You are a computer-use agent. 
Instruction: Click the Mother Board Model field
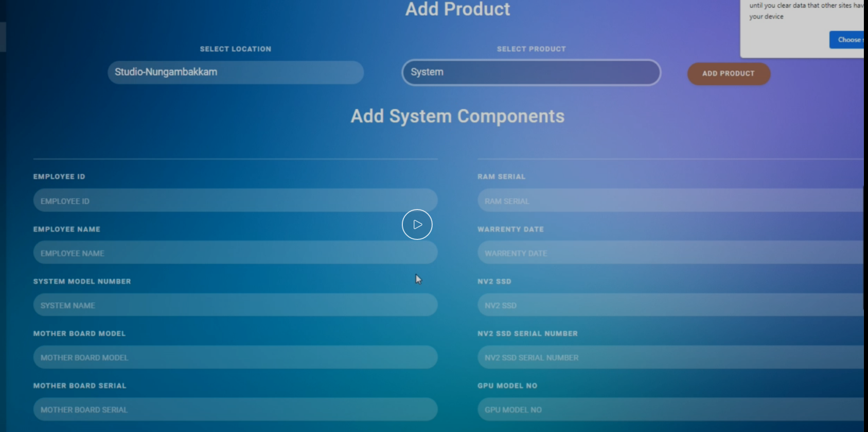(235, 357)
